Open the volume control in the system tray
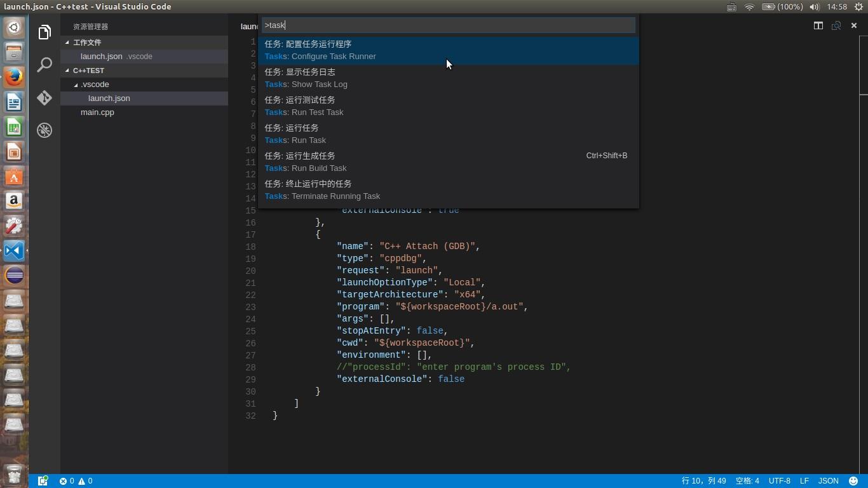The width and height of the screenshot is (868, 488). point(814,7)
